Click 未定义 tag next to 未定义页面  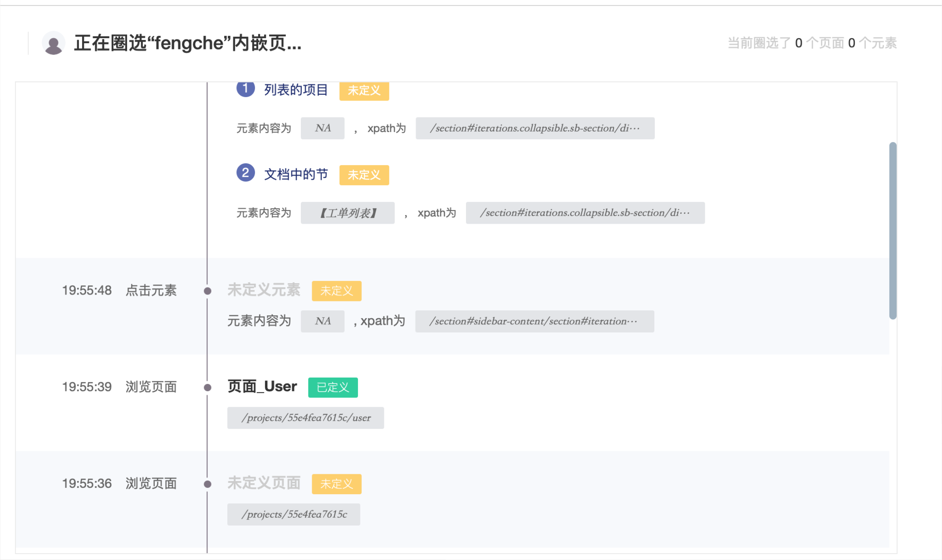(336, 484)
